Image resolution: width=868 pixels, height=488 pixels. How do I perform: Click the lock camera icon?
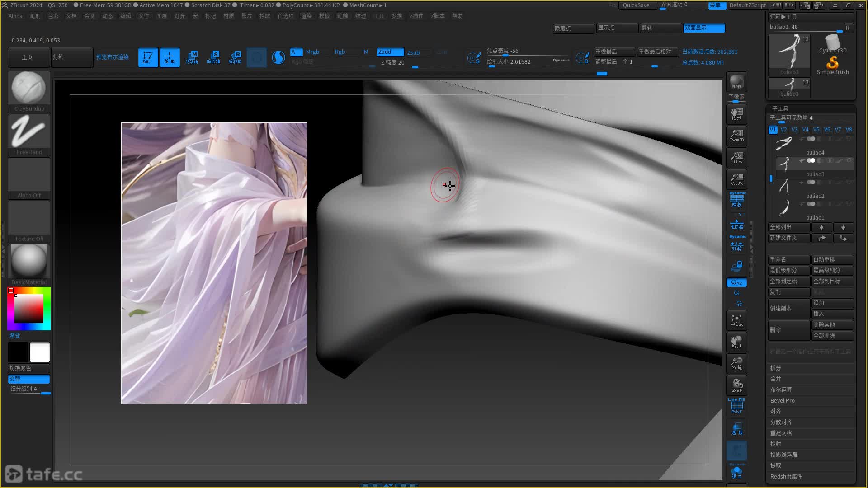[736, 266]
